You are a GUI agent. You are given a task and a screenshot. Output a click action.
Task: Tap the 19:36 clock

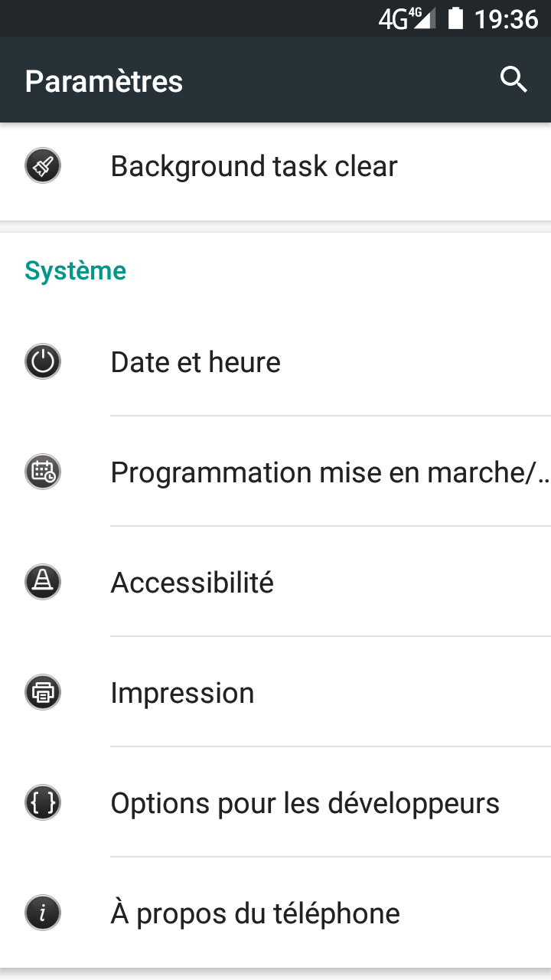[x=506, y=18]
